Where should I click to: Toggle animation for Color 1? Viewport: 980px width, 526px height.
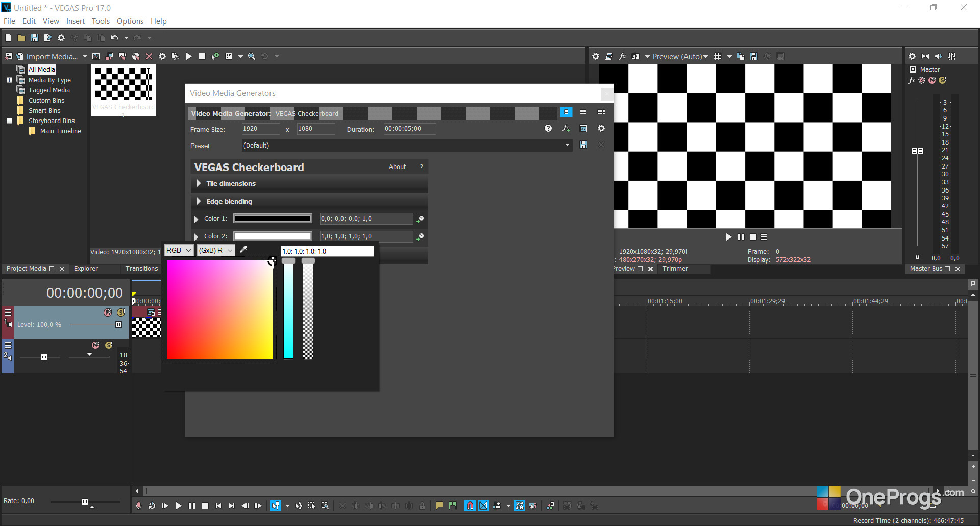point(420,219)
